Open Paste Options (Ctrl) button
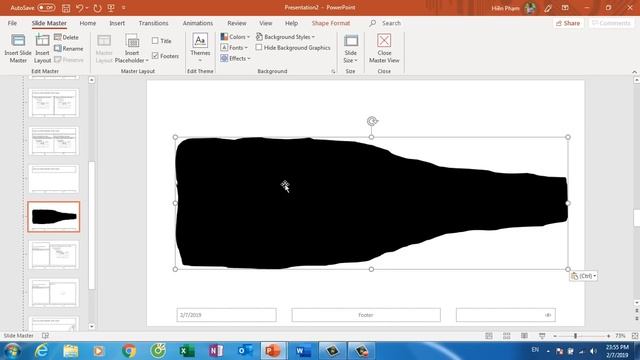This screenshot has height=360, width=640. click(583, 276)
